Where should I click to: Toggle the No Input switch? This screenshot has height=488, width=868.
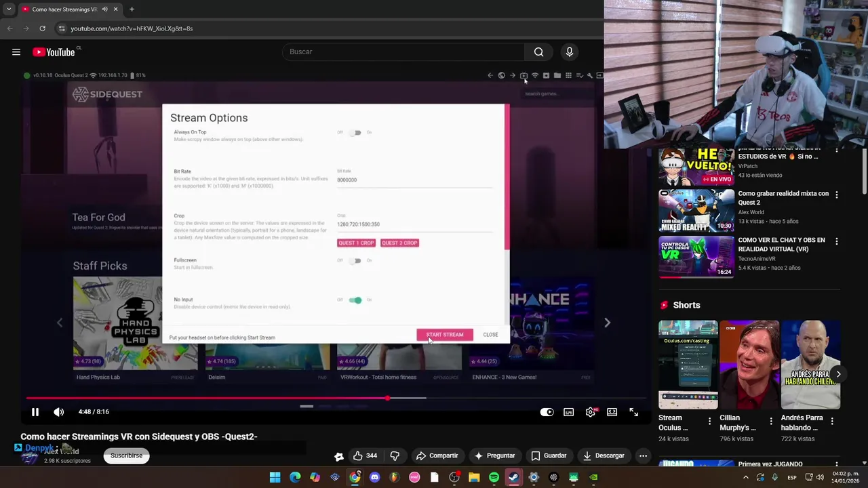pyautogui.click(x=356, y=300)
